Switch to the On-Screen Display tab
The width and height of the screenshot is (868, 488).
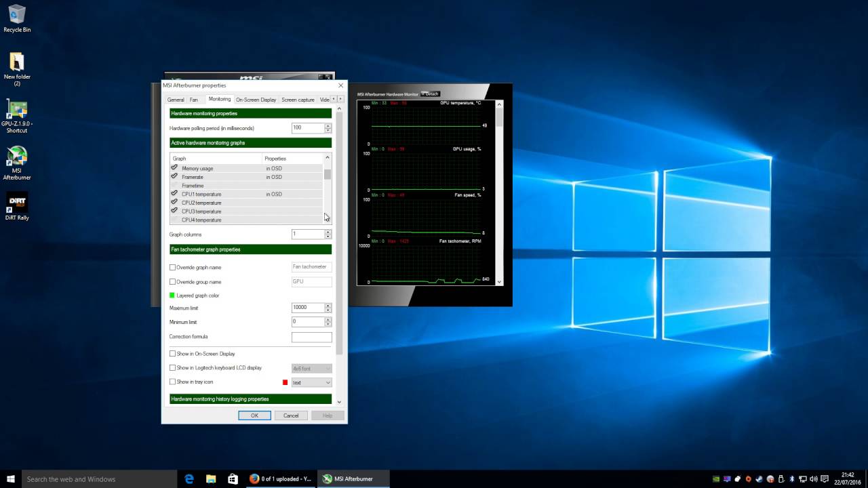[256, 100]
